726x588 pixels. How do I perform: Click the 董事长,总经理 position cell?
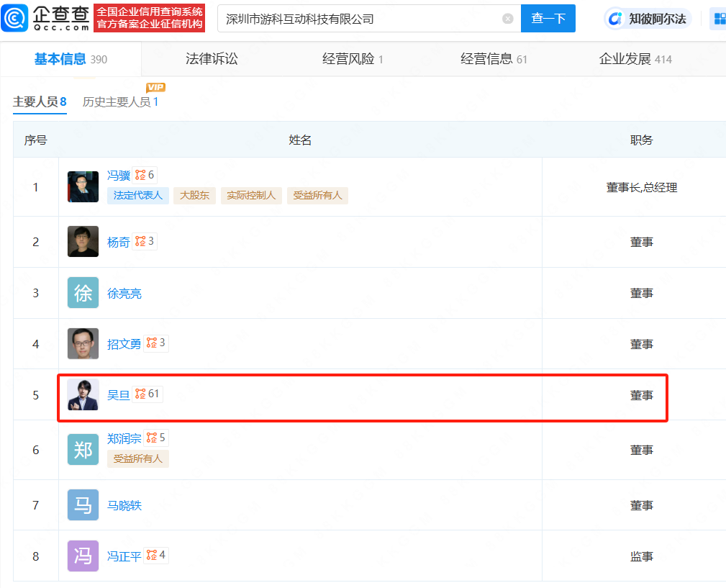click(642, 188)
